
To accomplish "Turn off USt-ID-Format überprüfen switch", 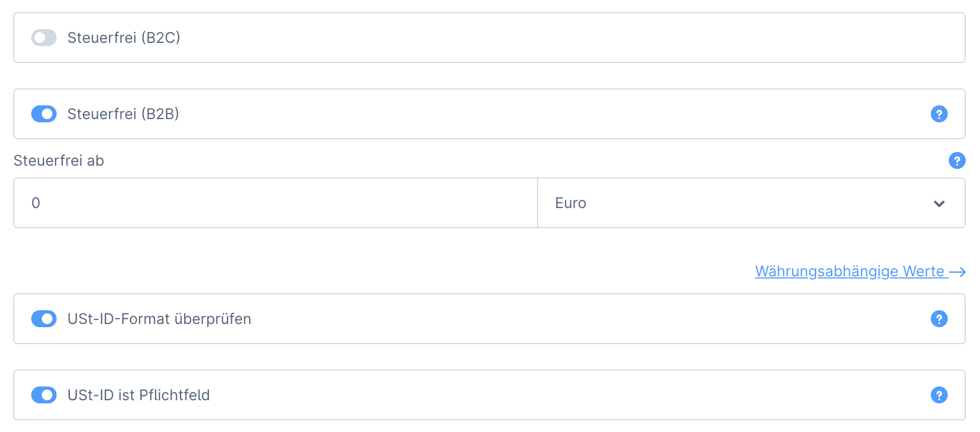I will click(x=44, y=319).
